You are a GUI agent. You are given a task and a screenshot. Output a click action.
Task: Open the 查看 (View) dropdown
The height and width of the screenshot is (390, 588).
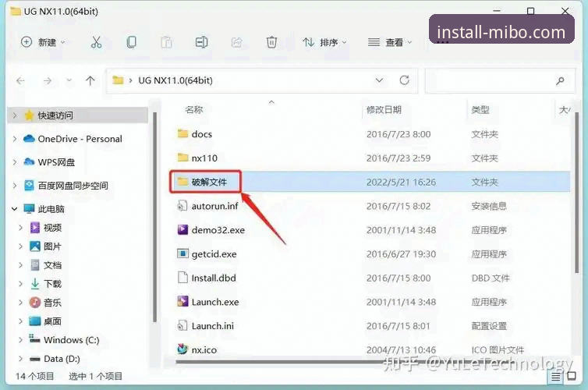(x=390, y=42)
